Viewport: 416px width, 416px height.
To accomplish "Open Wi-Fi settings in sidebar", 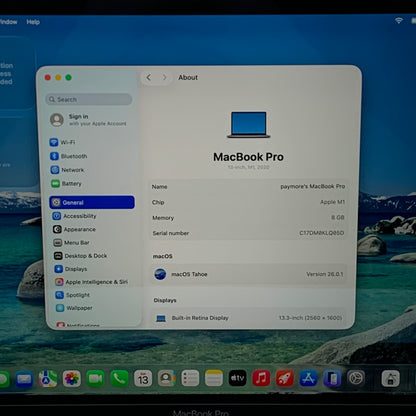I will click(x=63, y=142).
